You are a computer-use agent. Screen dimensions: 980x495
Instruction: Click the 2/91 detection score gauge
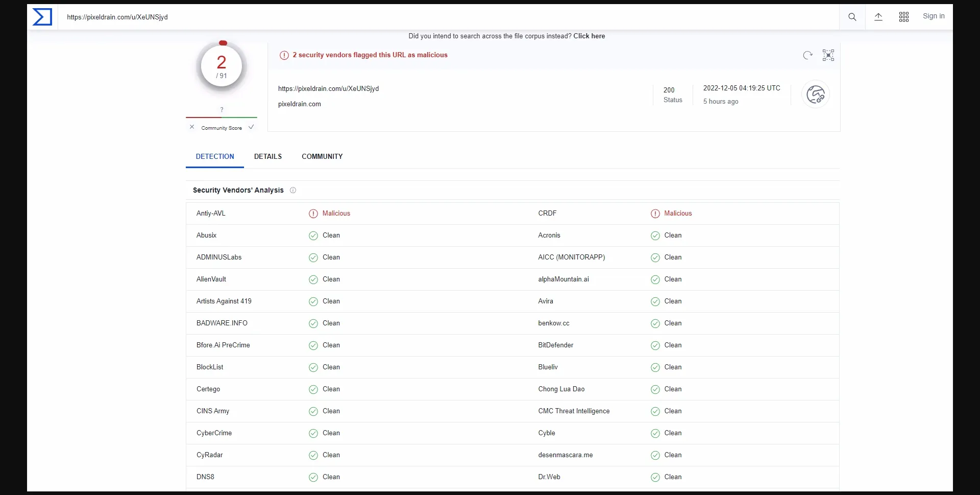(x=222, y=66)
